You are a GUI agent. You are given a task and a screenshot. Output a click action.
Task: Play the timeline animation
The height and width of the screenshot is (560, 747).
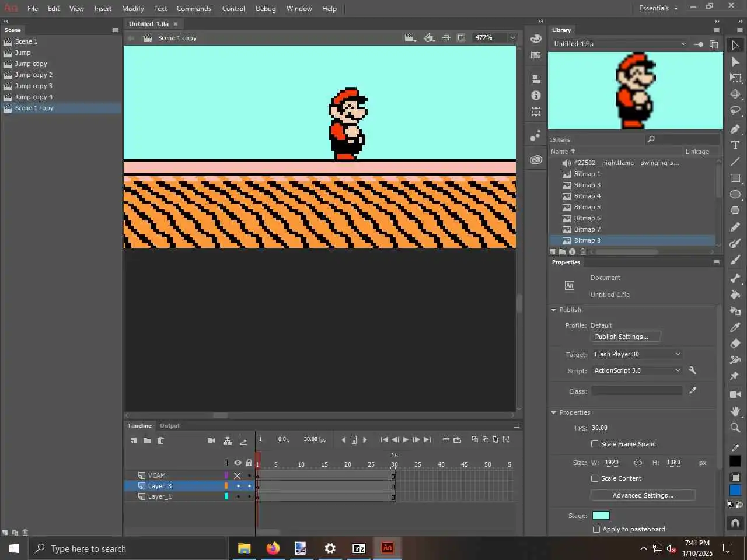406,440
